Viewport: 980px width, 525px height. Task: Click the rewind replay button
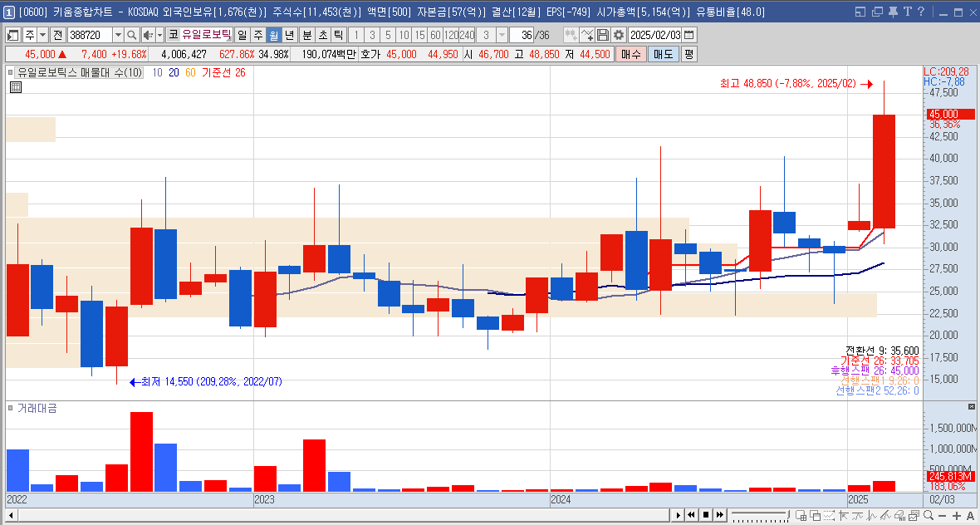coord(692,515)
